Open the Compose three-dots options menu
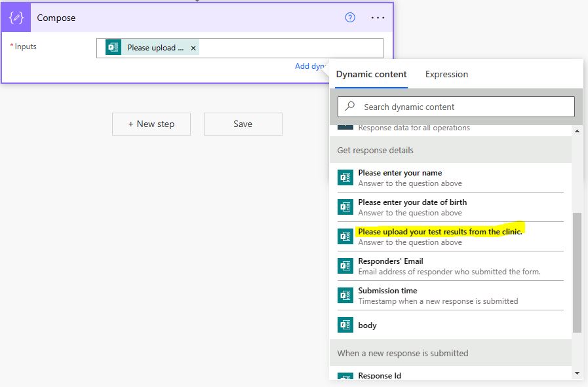This screenshot has height=387, width=588. pyautogui.click(x=378, y=18)
